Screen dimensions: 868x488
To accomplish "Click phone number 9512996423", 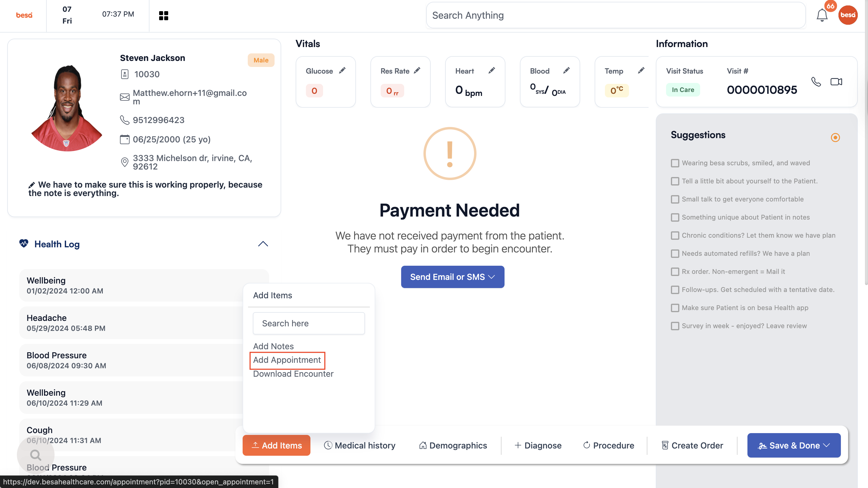I will tap(158, 120).
